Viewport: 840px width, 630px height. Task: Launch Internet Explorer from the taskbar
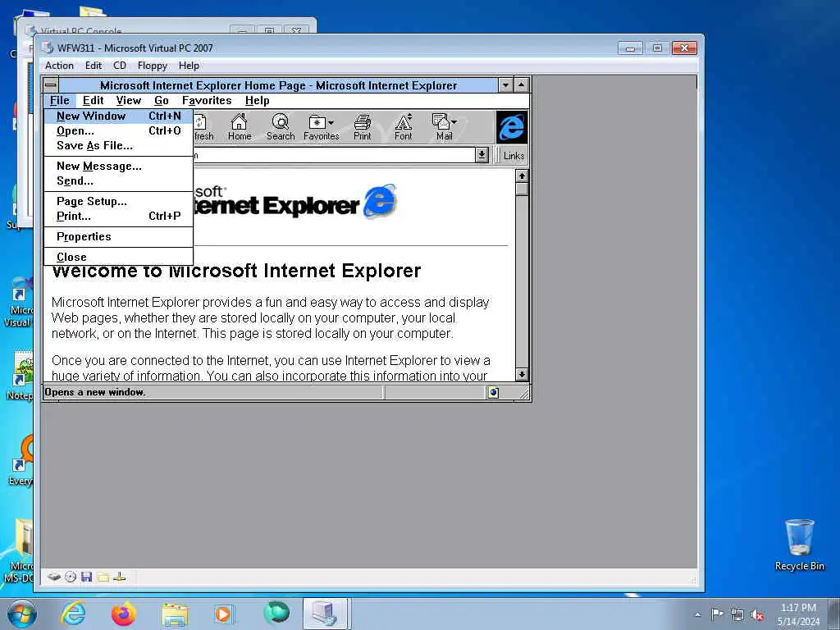pos(73,614)
